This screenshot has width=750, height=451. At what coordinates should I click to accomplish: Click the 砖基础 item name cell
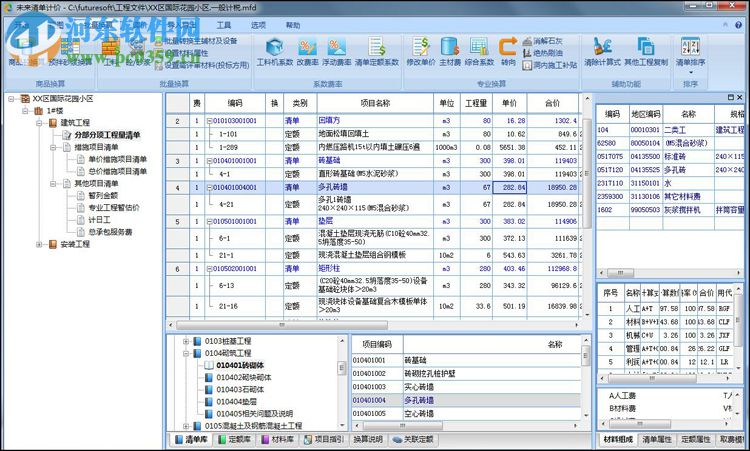[x=375, y=161]
